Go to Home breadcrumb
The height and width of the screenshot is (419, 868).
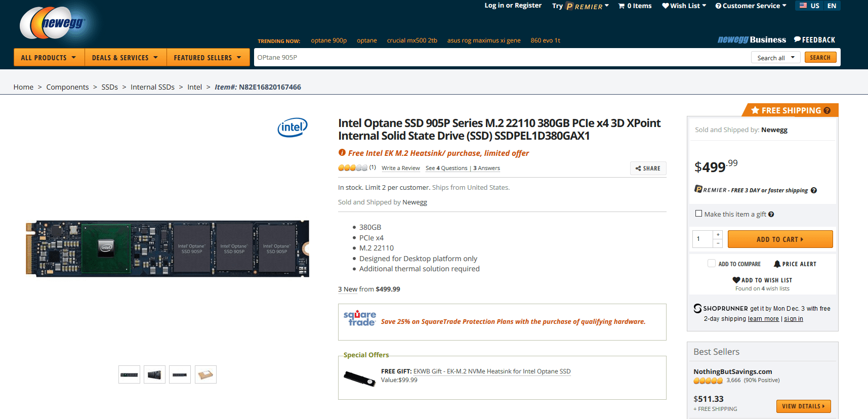coord(23,87)
